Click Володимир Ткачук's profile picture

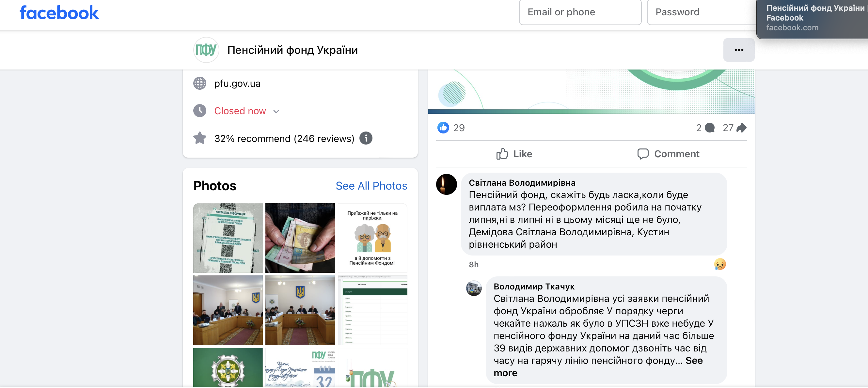point(473,288)
